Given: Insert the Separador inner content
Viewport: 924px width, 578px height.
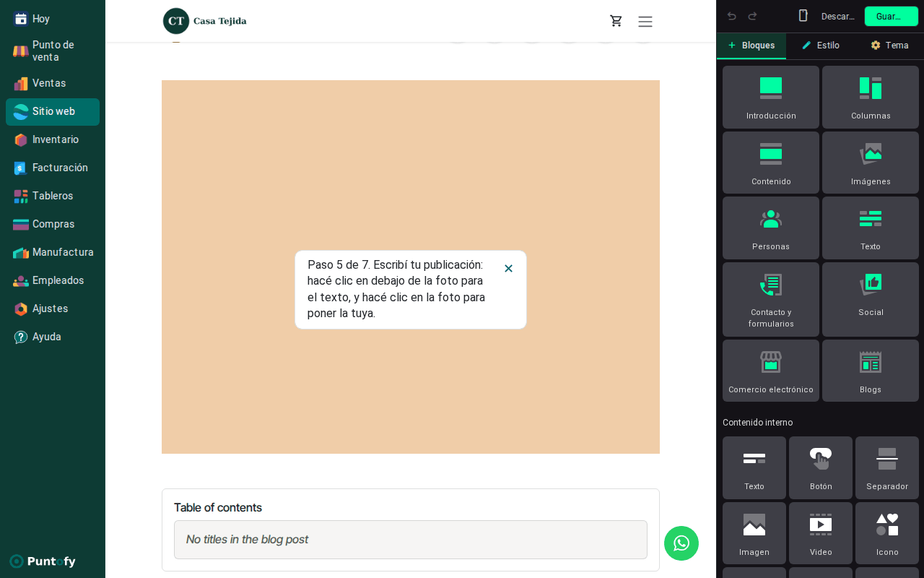Looking at the screenshot, I should coord(887,467).
